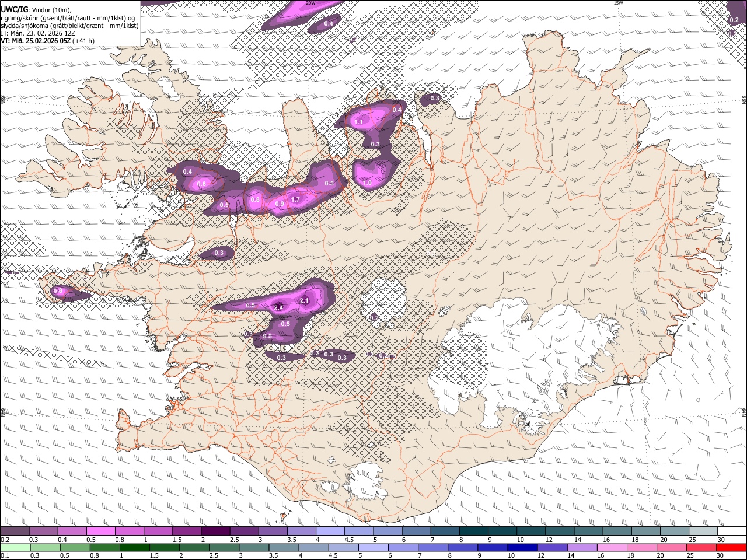This screenshot has width=747, height=560.
Task: Click the 0.9 precipitation value on the map
Action: (279, 204)
